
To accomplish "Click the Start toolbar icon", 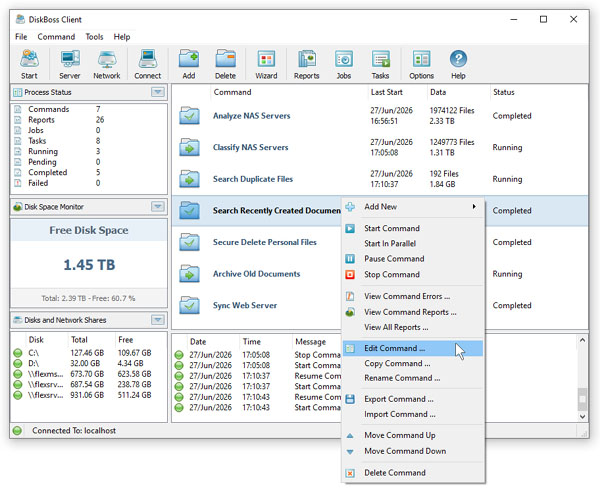I will (x=29, y=64).
